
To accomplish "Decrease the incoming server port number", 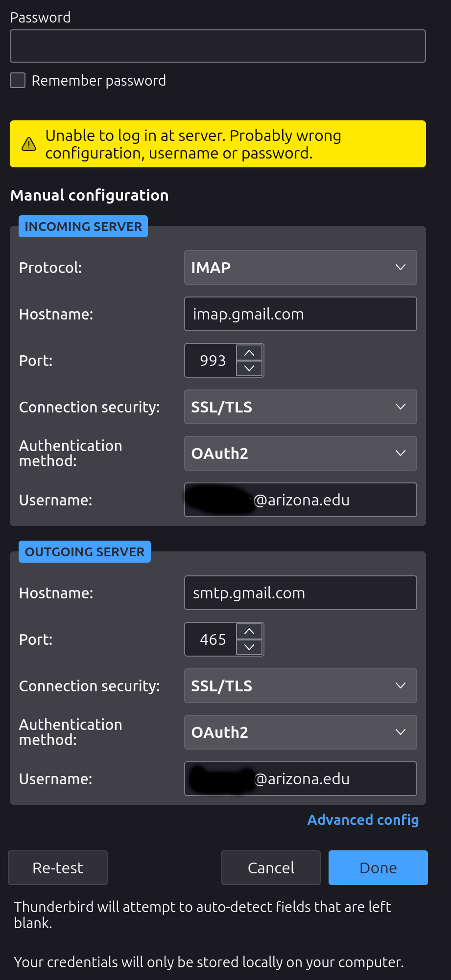I will 249,368.
